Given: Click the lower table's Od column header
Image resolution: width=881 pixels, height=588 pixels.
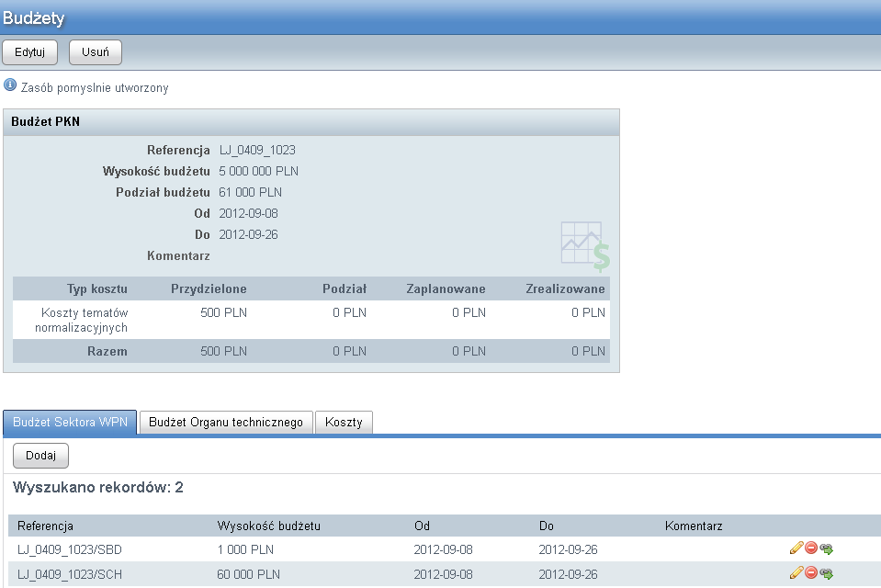Looking at the screenshot, I should pos(422,526).
